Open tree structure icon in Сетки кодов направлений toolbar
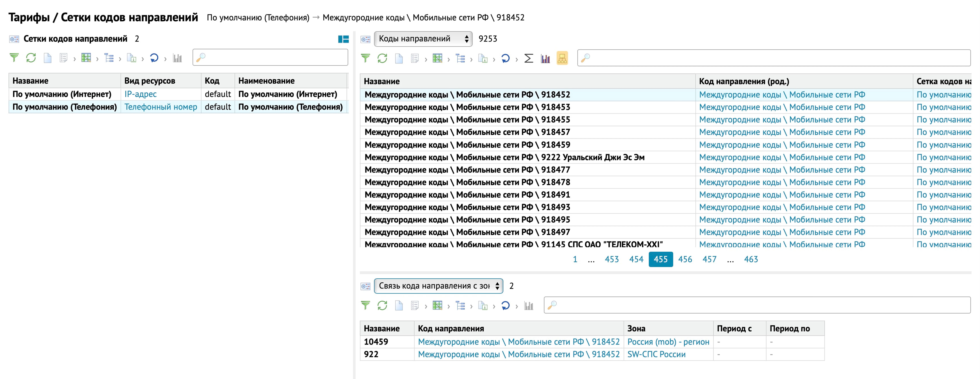The width and height of the screenshot is (980, 379). click(109, 58)
